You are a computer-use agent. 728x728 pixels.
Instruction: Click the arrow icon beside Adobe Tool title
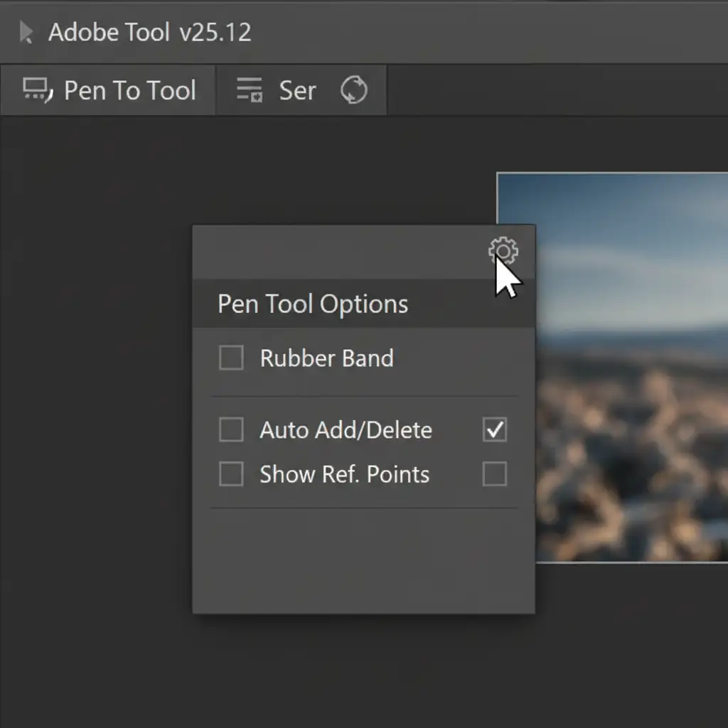point(26,33)
